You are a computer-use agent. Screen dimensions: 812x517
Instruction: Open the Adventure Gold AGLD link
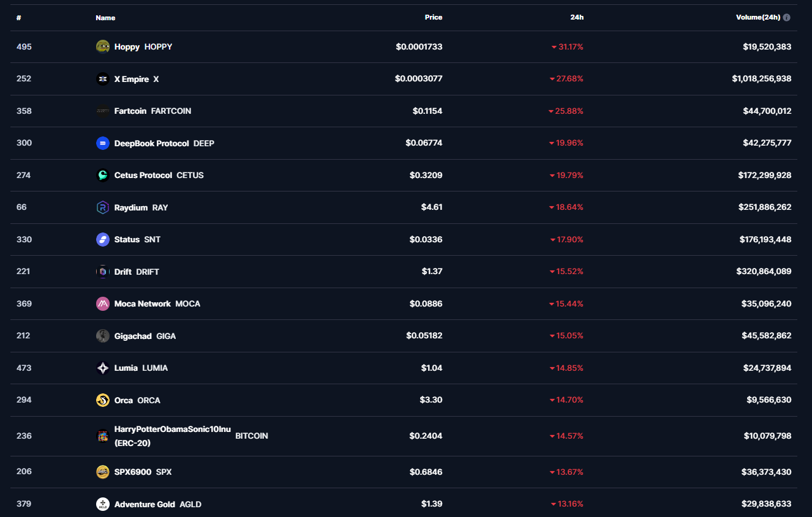click(145, 504)
